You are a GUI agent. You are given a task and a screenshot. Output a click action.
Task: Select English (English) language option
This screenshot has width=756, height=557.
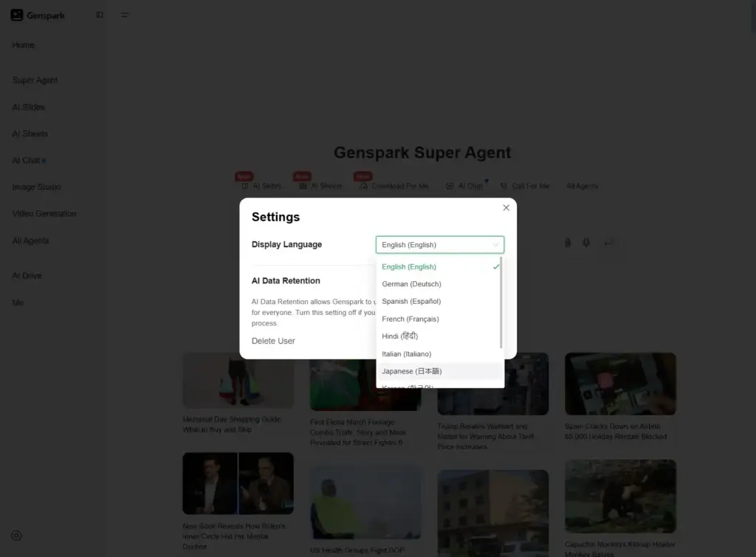pyautogui.click(x=409, y=267)
